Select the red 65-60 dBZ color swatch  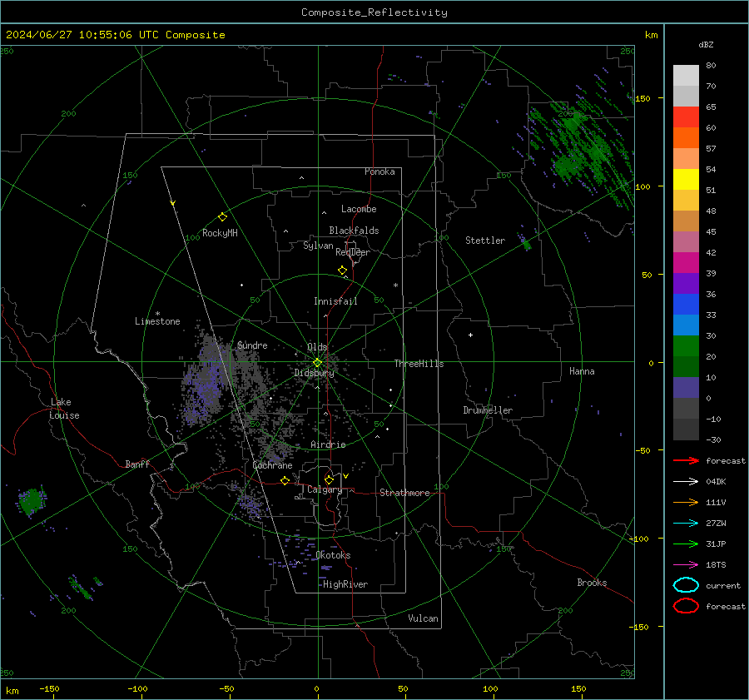[686, 117]
